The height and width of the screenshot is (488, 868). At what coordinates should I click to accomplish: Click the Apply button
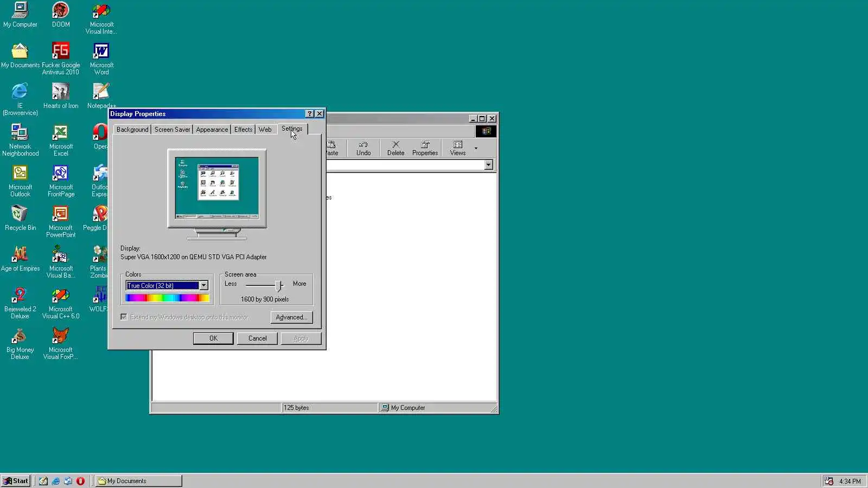[x=301, y=338]
